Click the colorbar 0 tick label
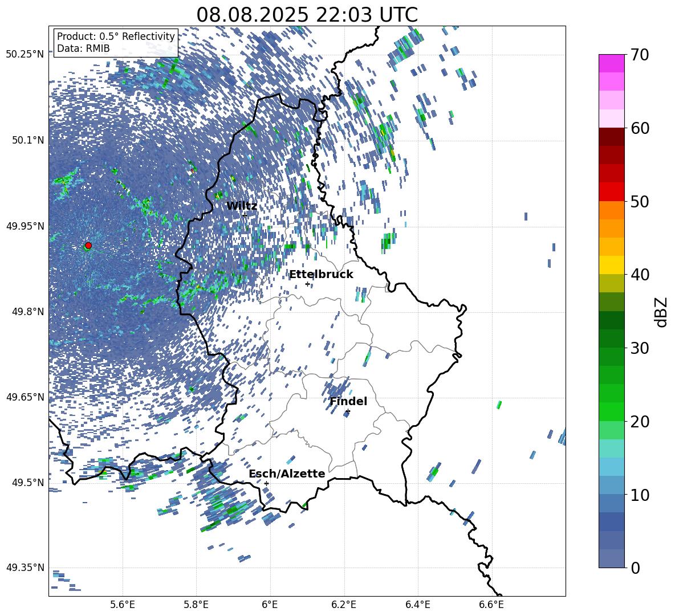The image size is (675, 616). pyautogui.click(x=635, y=568)
